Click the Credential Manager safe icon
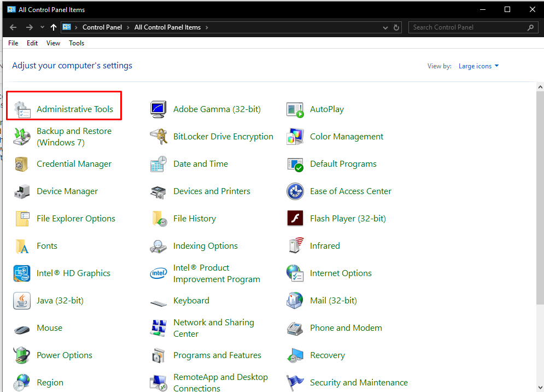Viewport: 544px width, 392px height. pyautogui.click(x=22, y=164)
